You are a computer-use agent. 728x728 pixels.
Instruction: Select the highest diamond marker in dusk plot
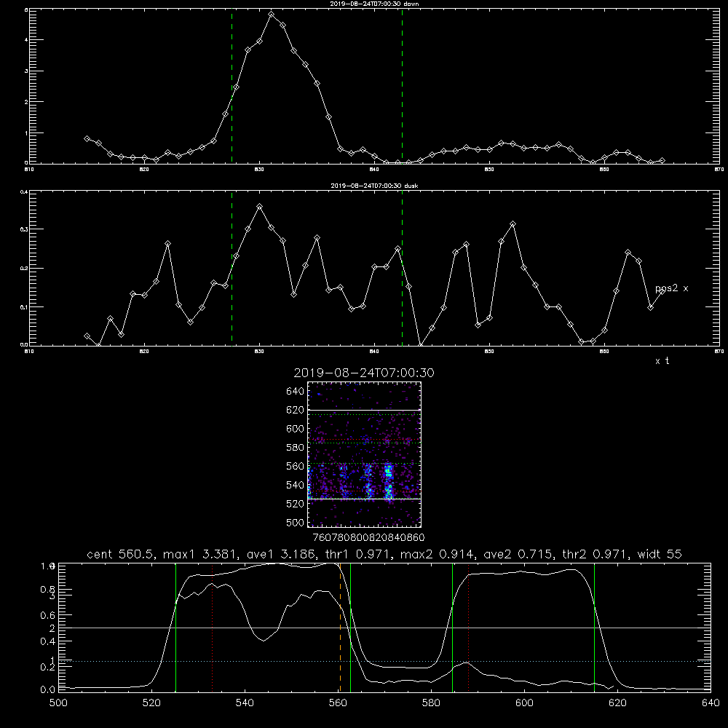(260, 207)
